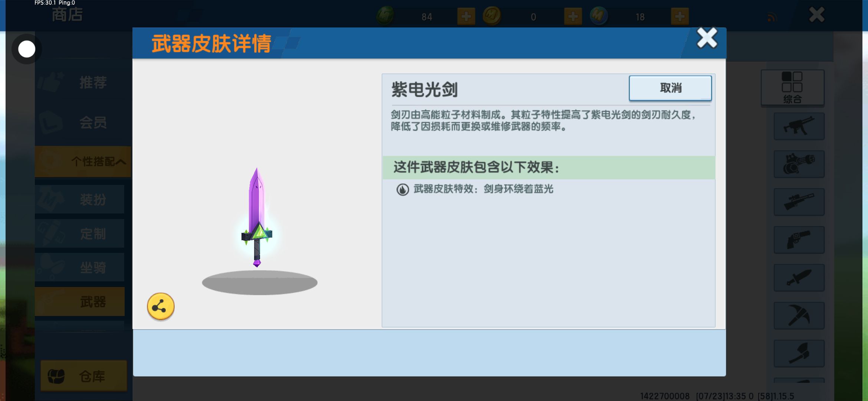Add more gold coin currency

pos(573,16)
